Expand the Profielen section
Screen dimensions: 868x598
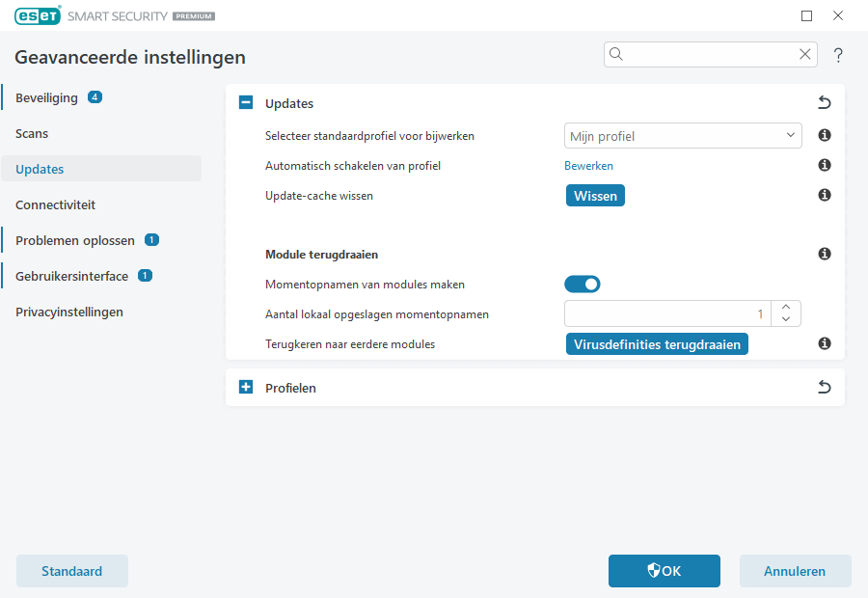pyautogui.click(x=245, y=388)
